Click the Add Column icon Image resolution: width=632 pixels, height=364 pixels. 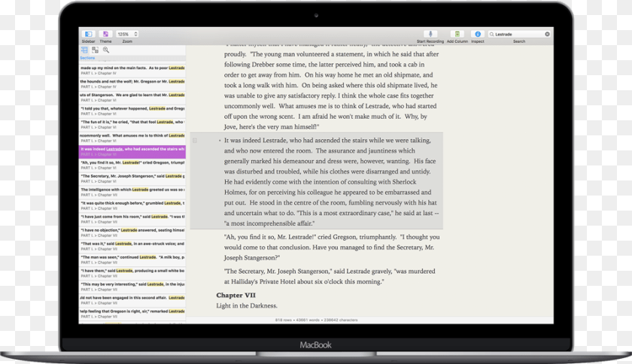pyautogui.click(x=457, y=35)
